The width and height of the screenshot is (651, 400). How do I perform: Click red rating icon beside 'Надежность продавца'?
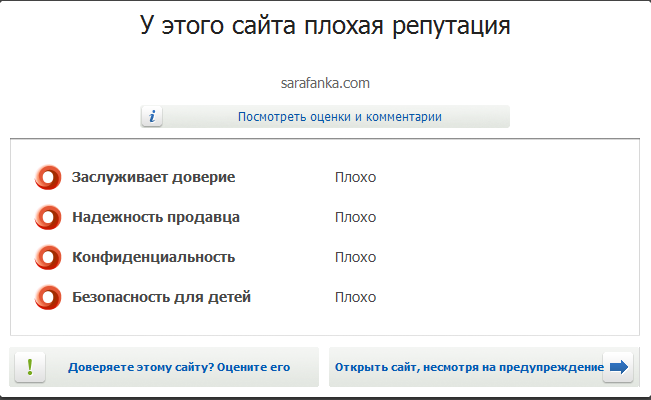click(48, 217)
